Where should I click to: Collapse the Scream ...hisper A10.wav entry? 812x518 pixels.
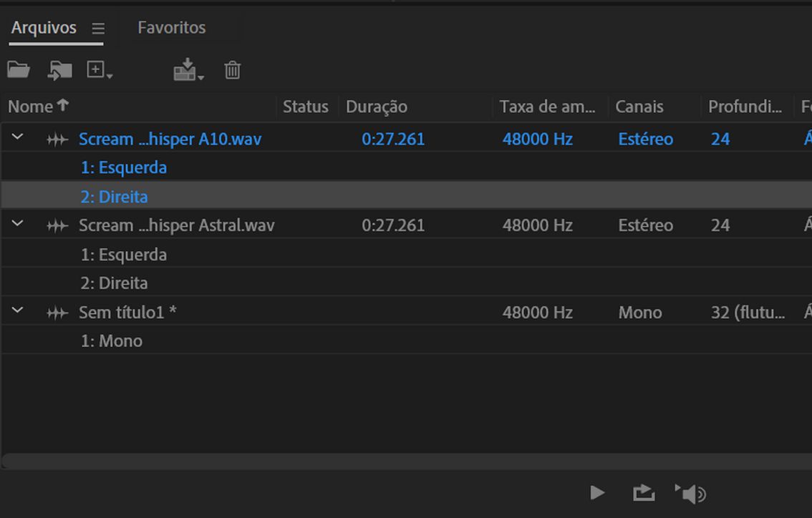click(18, 137)
